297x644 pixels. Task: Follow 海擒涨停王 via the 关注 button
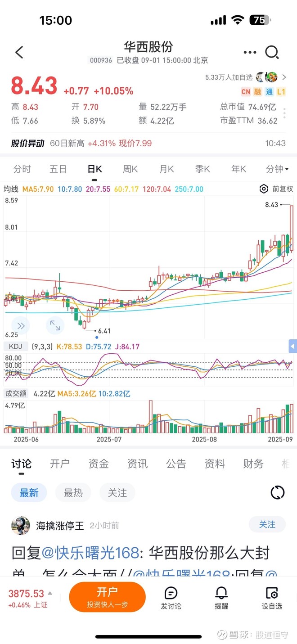pyautogui.click(x=267, y=525)
